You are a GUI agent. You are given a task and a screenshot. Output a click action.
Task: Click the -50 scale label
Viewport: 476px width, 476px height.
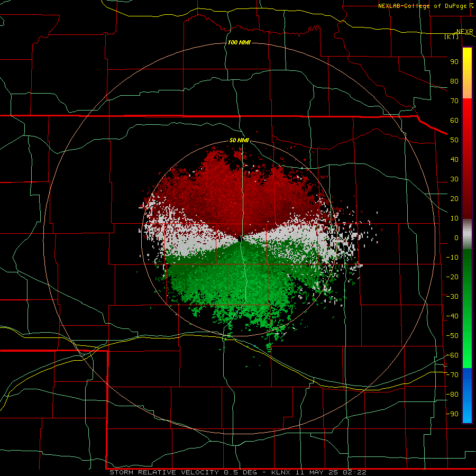[452, 336]
